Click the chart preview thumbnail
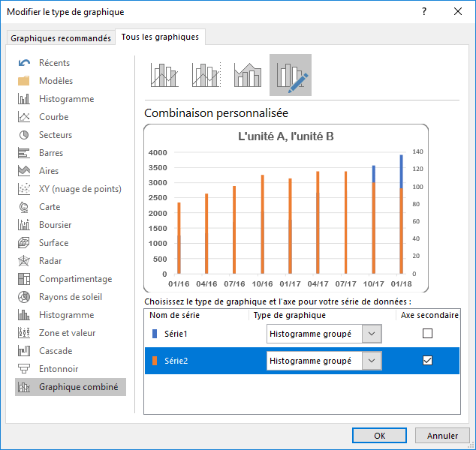Image resolution: width=476 pixels, height=450 pixels. click(286, 208)
